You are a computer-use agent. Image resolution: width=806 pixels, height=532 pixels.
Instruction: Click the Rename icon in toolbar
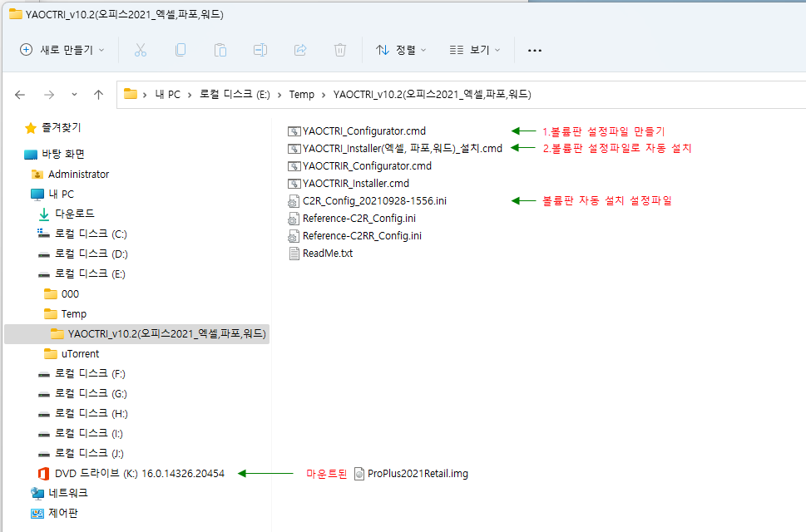tap(260, 50)
